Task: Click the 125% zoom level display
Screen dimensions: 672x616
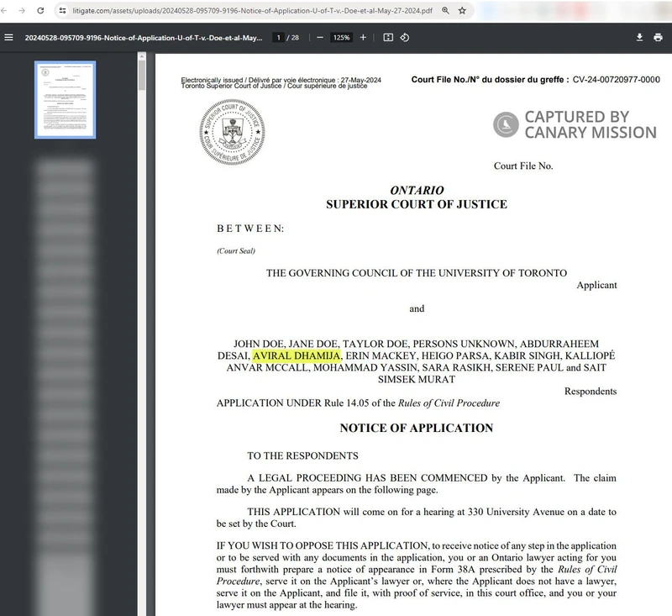Action: coord(342,37)
